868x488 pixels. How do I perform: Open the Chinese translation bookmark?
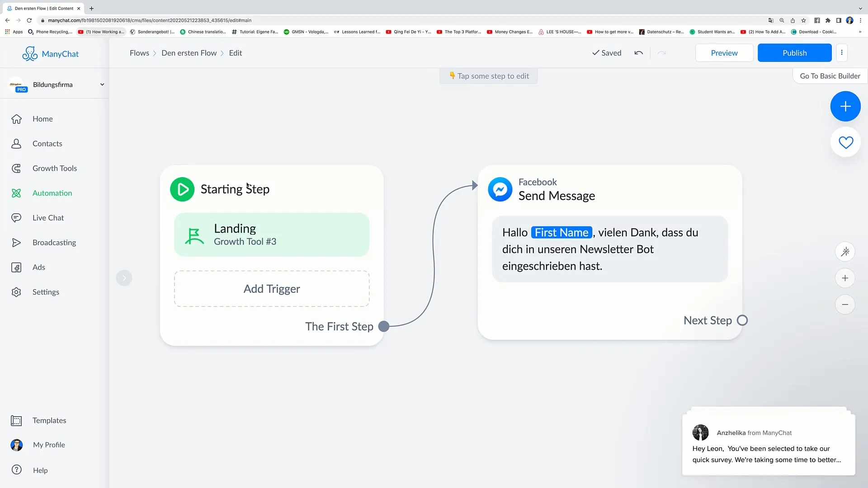[203, 32]
